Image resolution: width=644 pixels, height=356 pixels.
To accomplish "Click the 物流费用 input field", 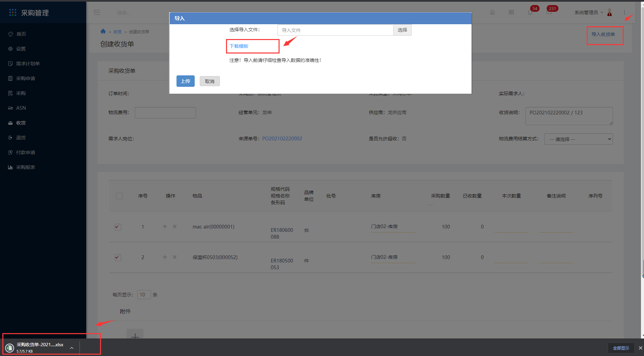I will (x=165, y=113).
